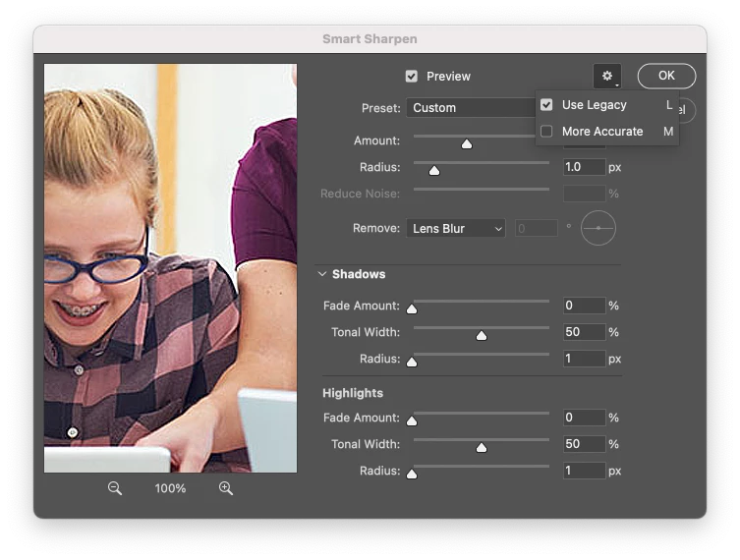Click Shadows Tonal Width value field
This screenshot has width=740, height=560.
585,332
